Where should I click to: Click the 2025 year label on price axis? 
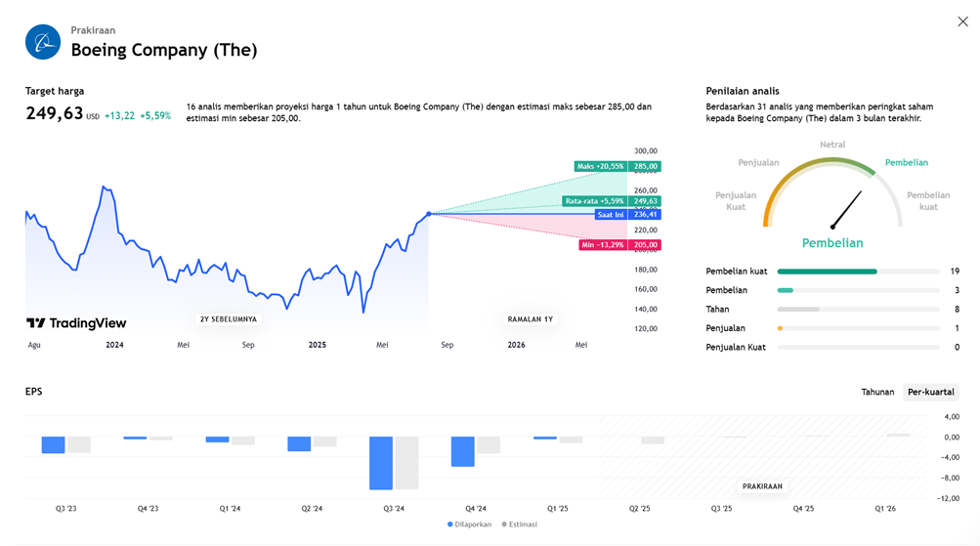317,345
